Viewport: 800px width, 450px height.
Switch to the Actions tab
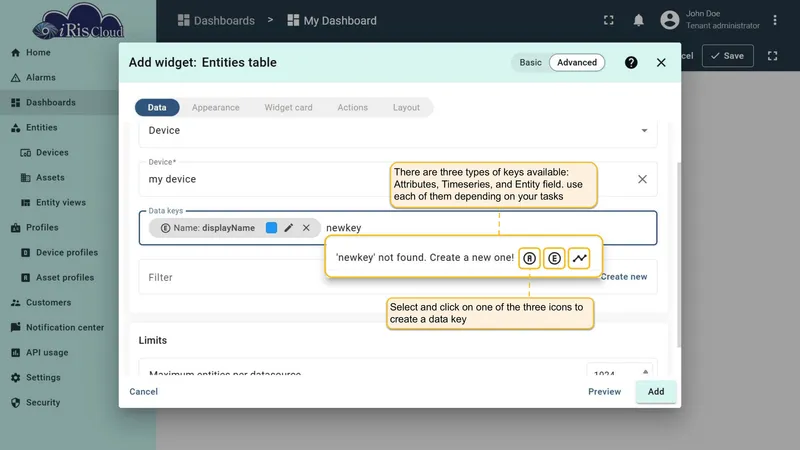point(353,108)
